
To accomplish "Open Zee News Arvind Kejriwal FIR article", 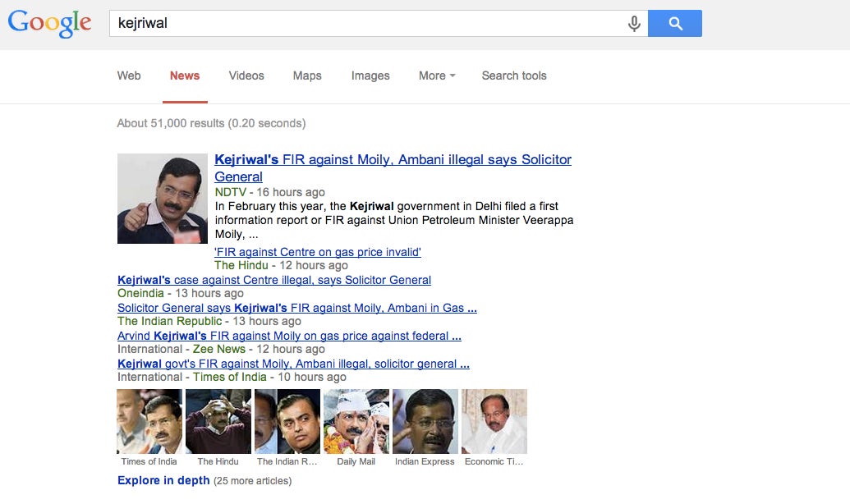I will [x=289, y=336].
